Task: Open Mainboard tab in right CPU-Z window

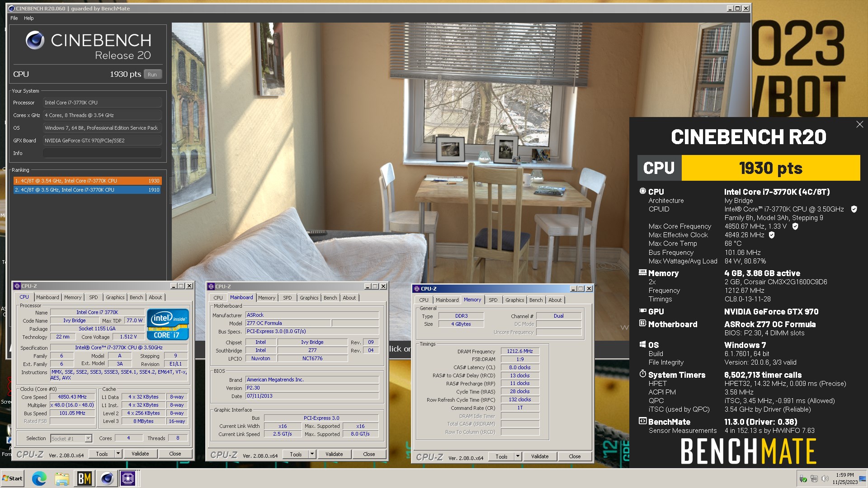Action: tap(447, 300)
